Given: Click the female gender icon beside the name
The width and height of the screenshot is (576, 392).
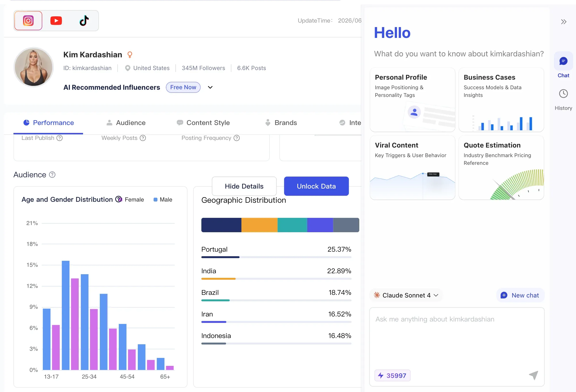Looking at the screenshot, I should tap(130, 54).
